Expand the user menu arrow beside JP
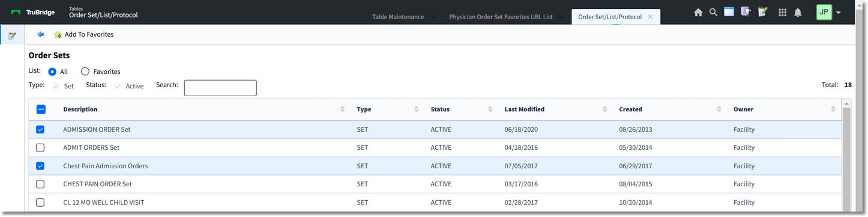This screenshot has width=868, height=217. click(838, 13)
